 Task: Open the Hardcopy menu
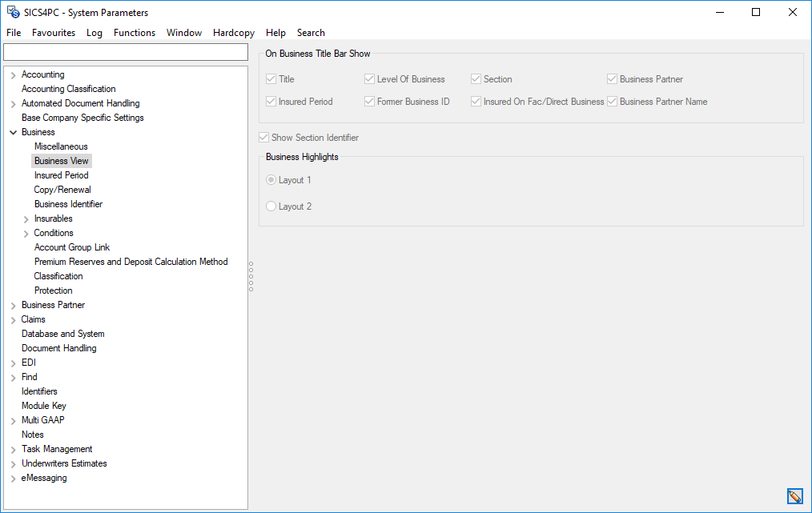233,33
